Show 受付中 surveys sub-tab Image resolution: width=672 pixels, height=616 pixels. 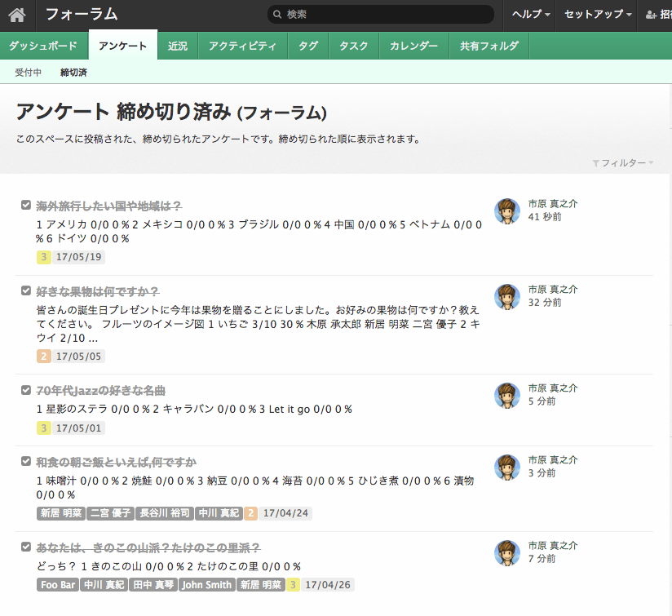(29, 73)
